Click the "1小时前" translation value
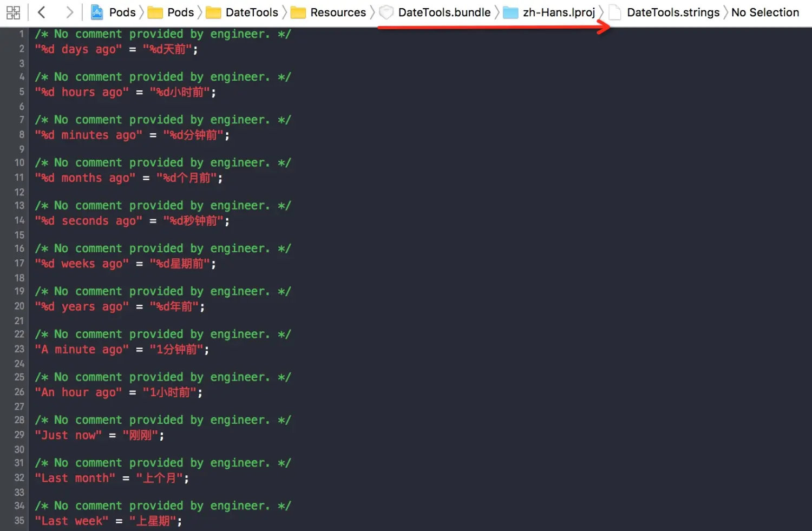812x531 pixels. coord(170,392)
